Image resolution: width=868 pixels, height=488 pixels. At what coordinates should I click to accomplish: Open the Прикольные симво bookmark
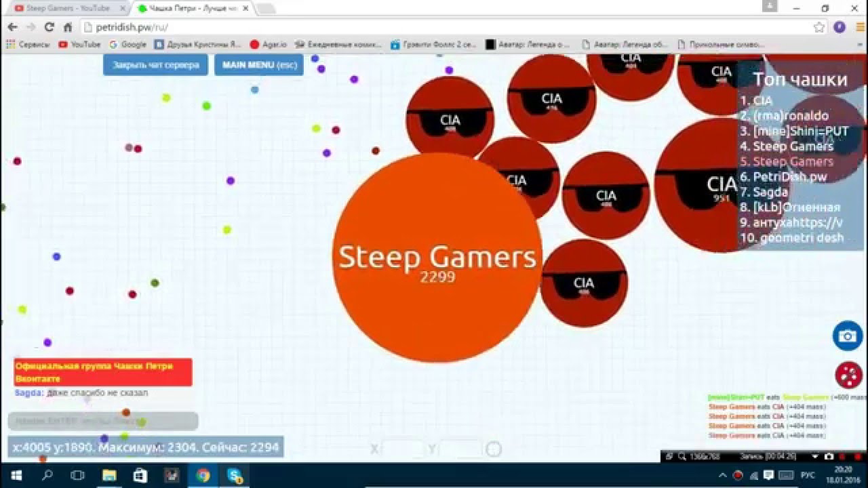pyautogui.click(x=720, y=44)
